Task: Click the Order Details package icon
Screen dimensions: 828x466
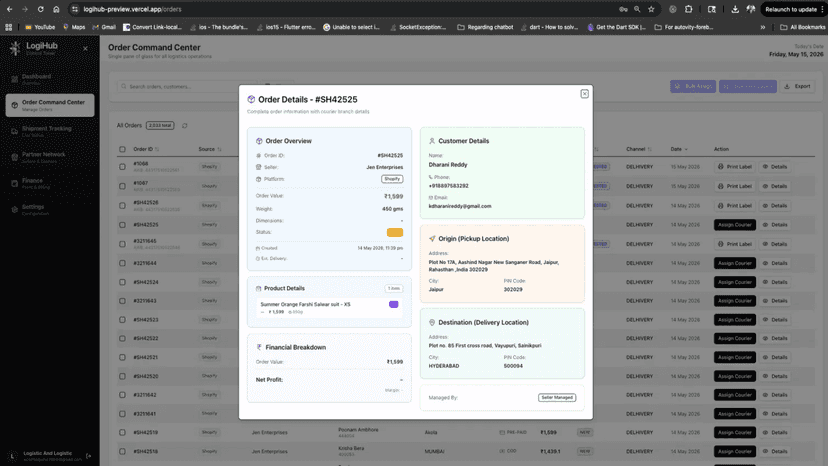Action: pyautogui.click(x=251, y=99)
